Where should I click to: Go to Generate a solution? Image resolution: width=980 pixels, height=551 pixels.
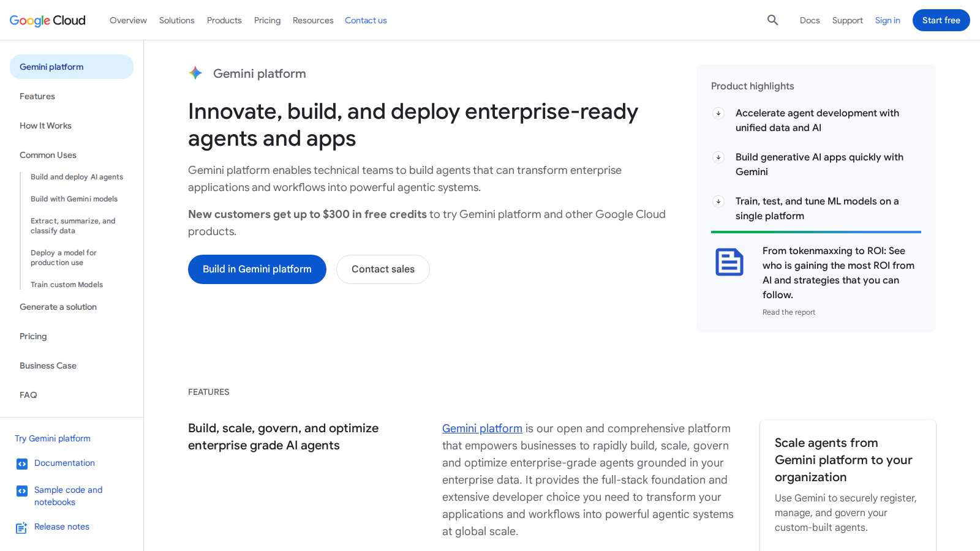click(58, 307)
